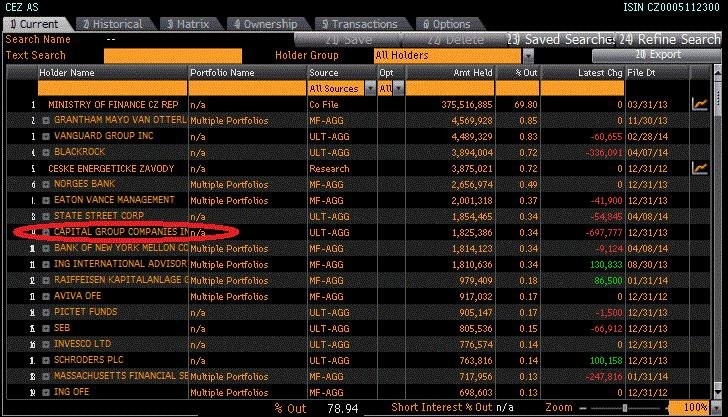Expand Grantham Mayo Van Otterloo holder row

46,121
